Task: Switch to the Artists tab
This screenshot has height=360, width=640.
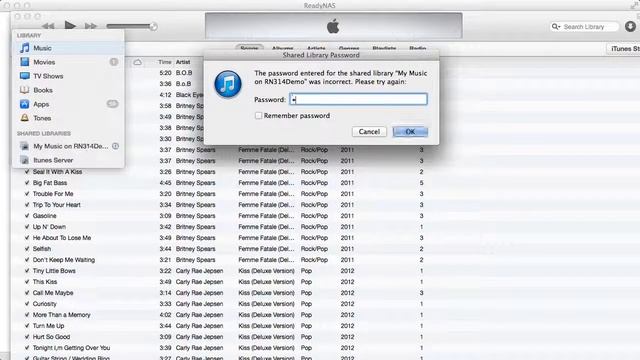Action: (316, 48)
